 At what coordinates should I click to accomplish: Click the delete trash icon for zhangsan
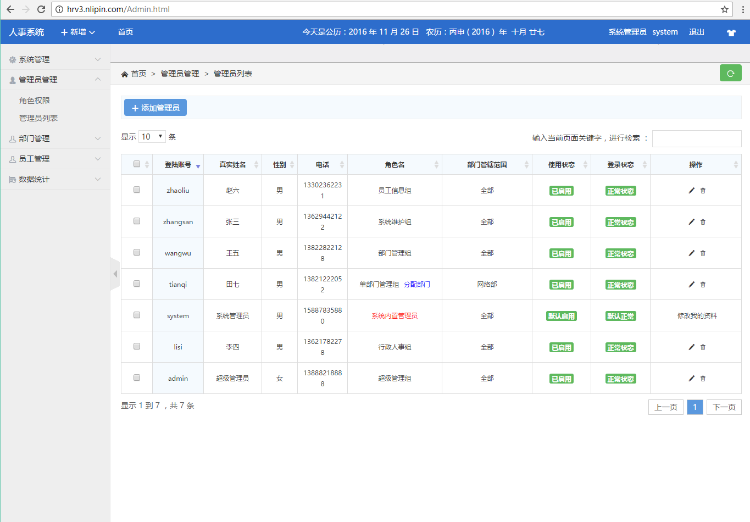(x=703, y=222)
